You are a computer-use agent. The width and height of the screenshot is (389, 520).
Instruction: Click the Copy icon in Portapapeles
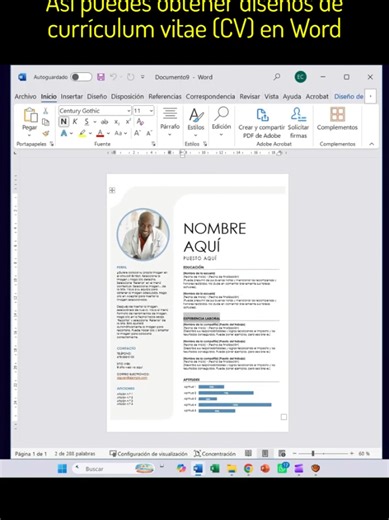(46, 122)
